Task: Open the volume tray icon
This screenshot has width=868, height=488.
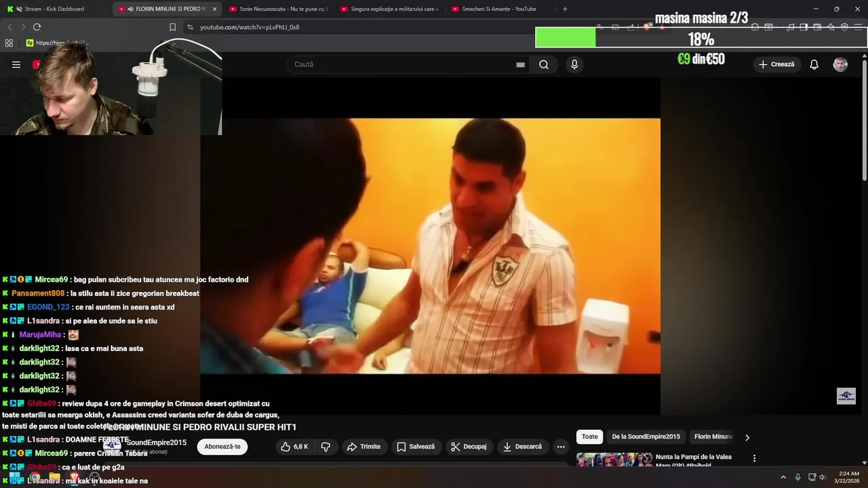Action: (x=823, y=477)
